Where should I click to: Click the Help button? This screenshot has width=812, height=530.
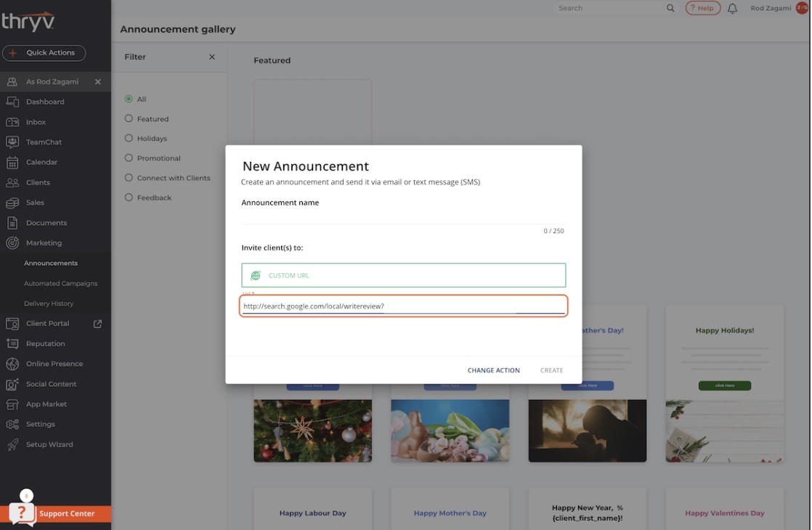[x=703, y=8]
